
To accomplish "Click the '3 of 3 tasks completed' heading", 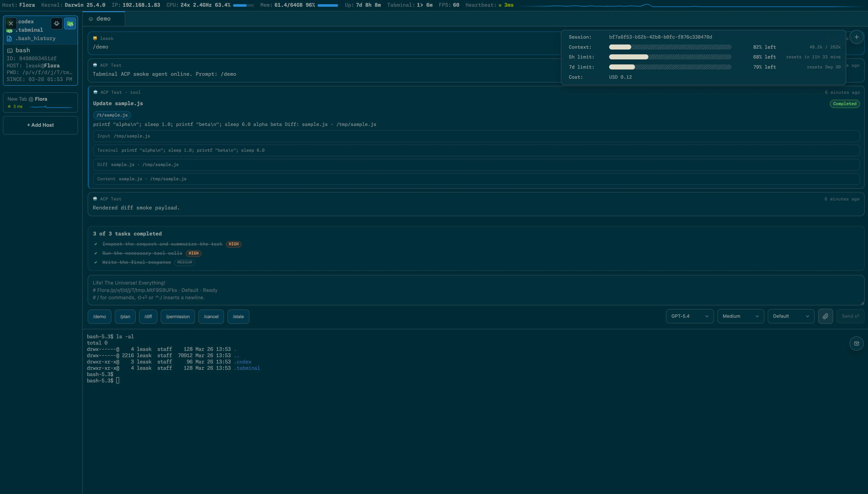I will (x=128, y=234).
